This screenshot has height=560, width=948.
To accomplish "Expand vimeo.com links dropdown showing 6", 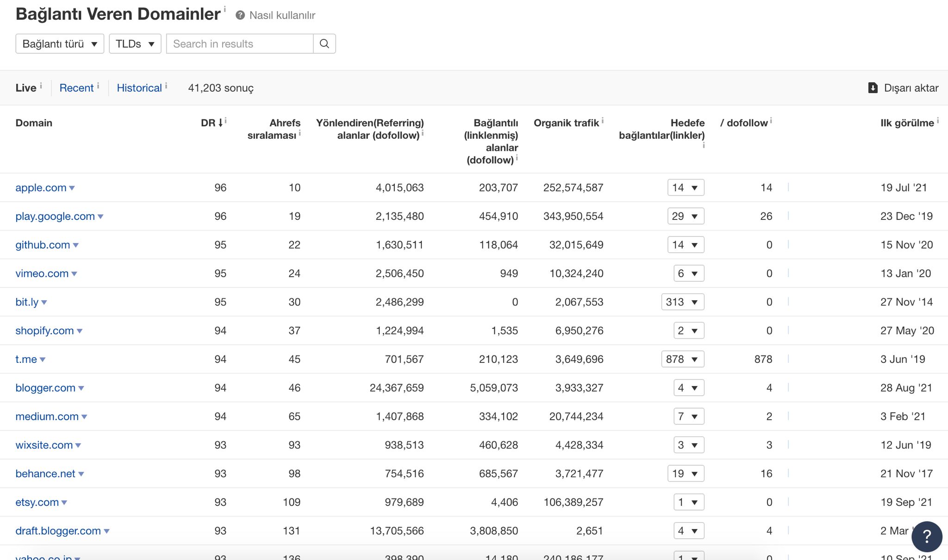I will pos(689,274).
